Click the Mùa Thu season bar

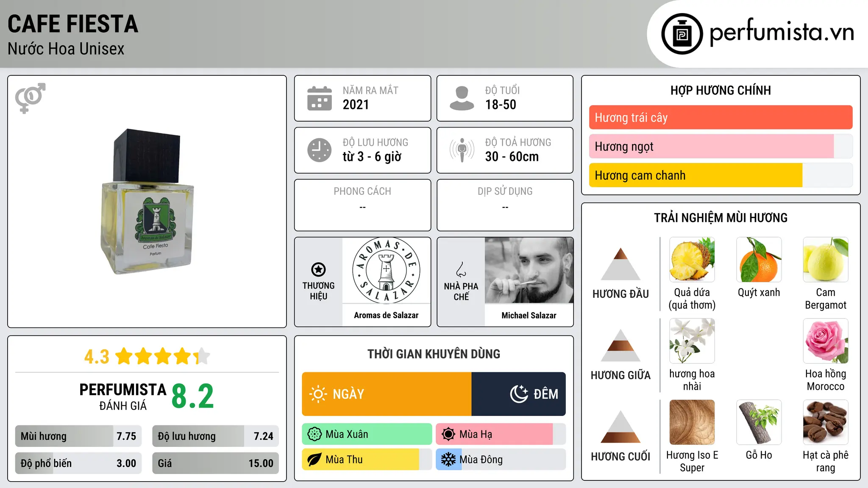point(367,460)
